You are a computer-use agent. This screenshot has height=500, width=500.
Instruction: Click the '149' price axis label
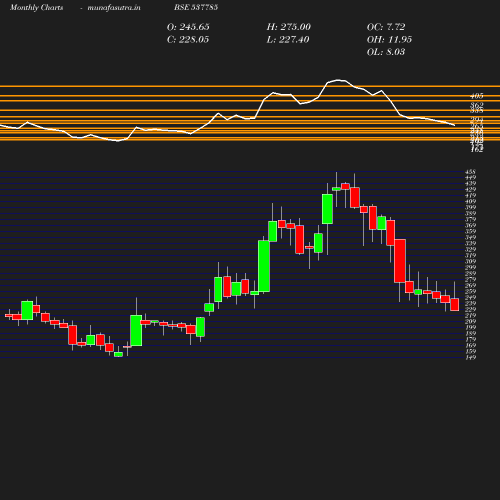click(470, 358)
